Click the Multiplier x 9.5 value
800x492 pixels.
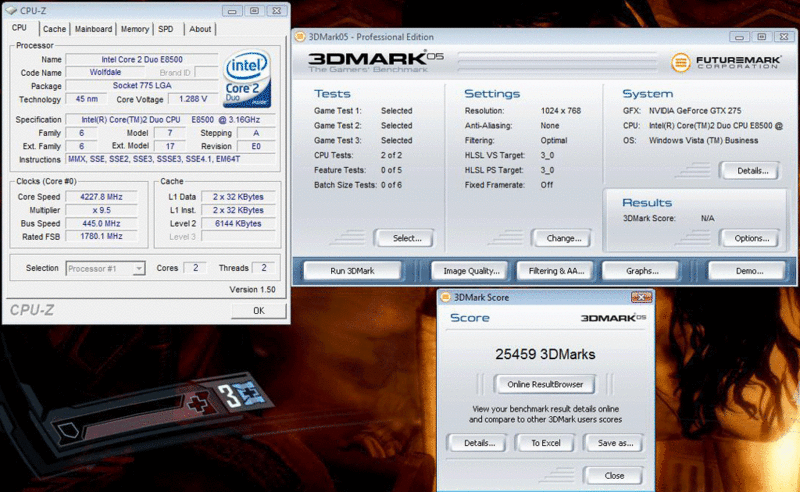click(101, 210)
